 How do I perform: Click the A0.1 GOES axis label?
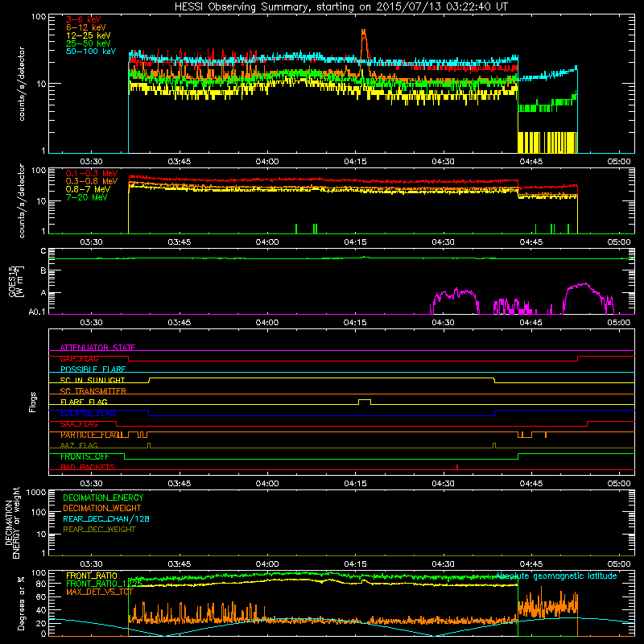[37, 312]
